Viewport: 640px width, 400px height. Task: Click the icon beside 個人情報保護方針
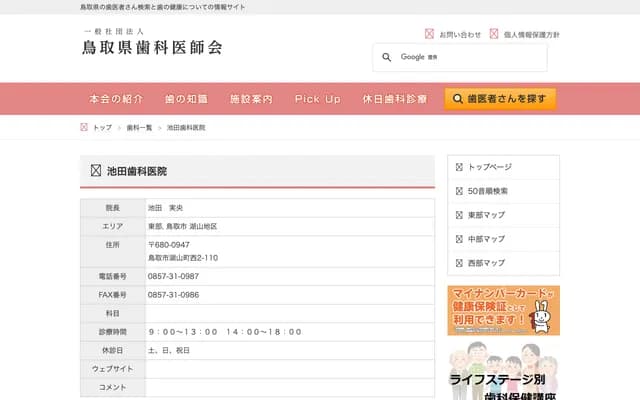coord(494,34)
